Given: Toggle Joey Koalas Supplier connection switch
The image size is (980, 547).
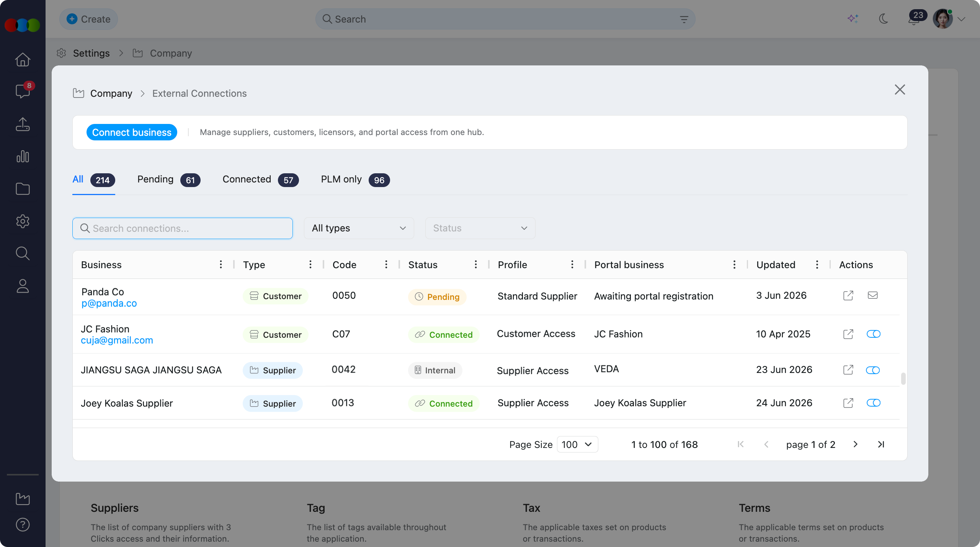Looking at the screenshot, I should tap(873, 403).
